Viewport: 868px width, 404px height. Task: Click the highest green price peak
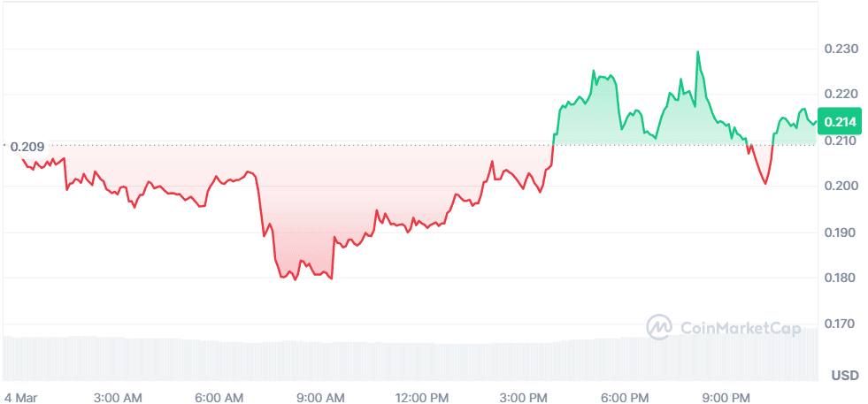tap(698, 52)
